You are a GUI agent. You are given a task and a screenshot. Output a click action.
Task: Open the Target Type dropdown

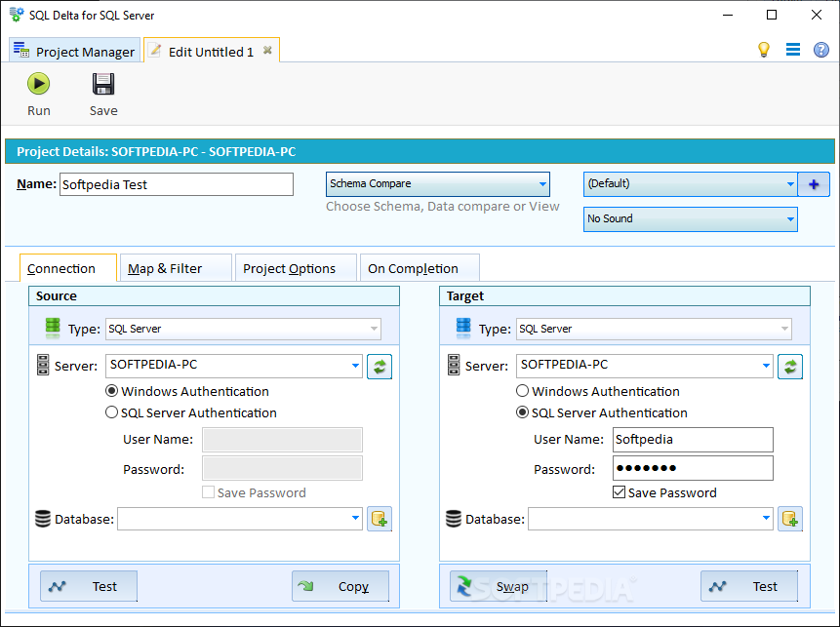(654, 329)
